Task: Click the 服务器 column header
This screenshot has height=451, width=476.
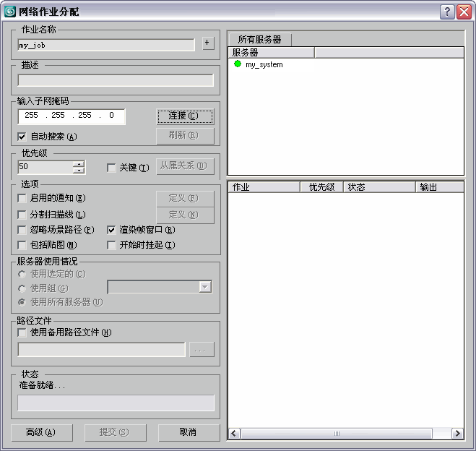Action: 272,53
